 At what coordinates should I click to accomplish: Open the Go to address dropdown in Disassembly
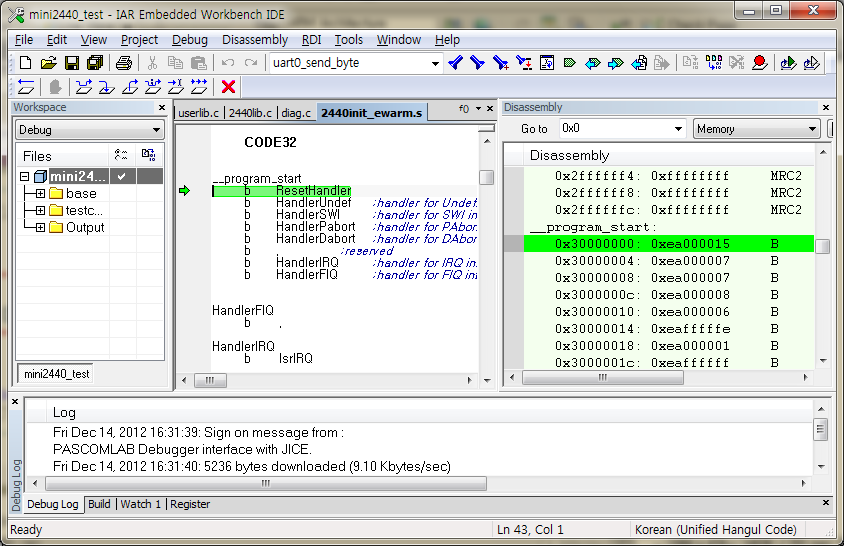(x=678, y=129)
